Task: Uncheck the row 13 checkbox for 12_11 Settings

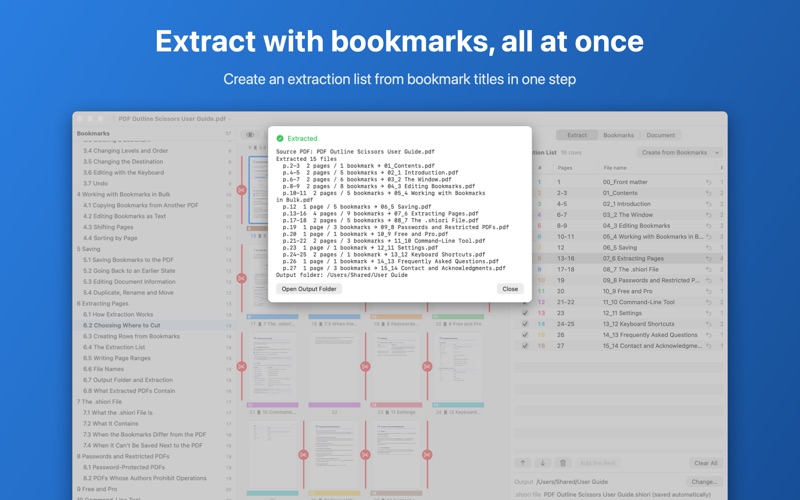Action: coord(525,313)
